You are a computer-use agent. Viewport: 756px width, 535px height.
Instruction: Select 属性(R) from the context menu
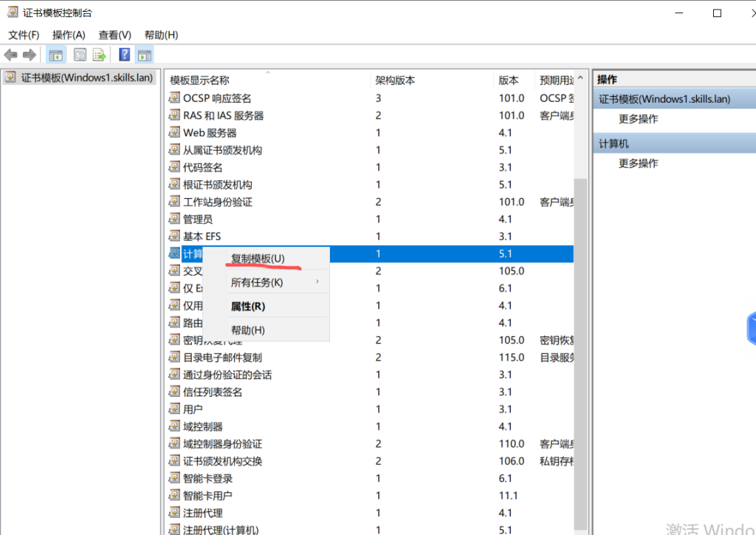coord(248,306)
